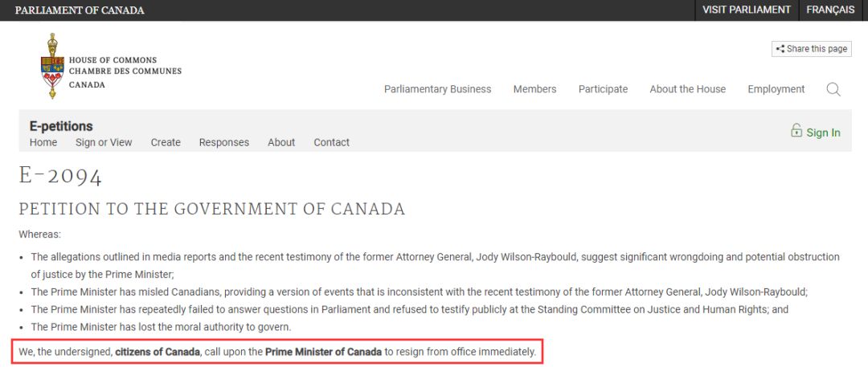
Task: Click the search magnifier icon
Action: (x=833, y=89)
